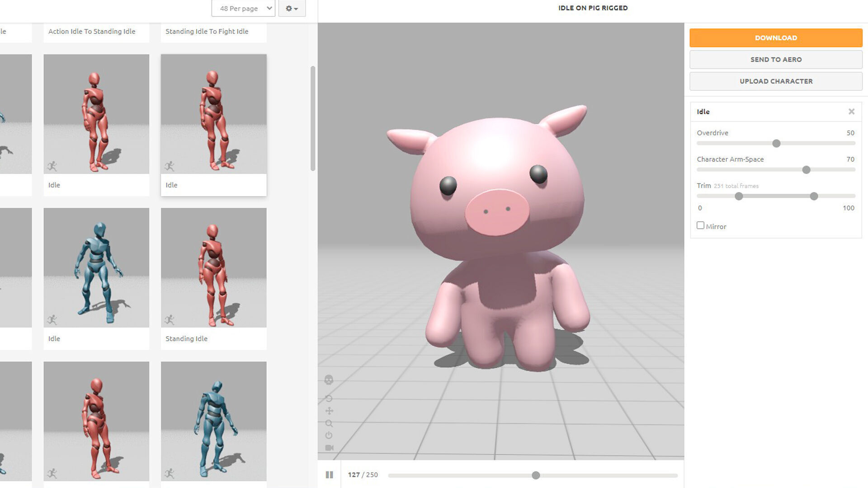Select the highlighted red Idle animation thumbnail
The width and height of the screenshot is (868, 488).
(x=213, y=114)
